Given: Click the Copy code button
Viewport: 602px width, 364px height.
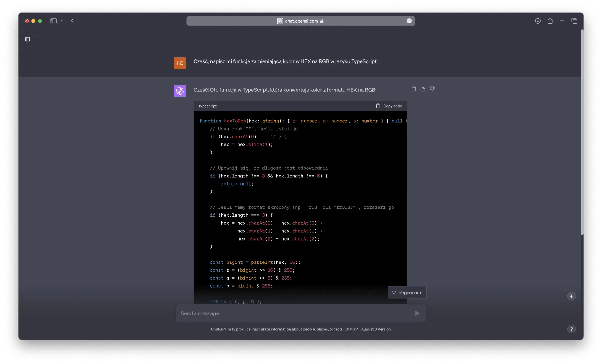Looking at the screenshot, I should [389, 106].
